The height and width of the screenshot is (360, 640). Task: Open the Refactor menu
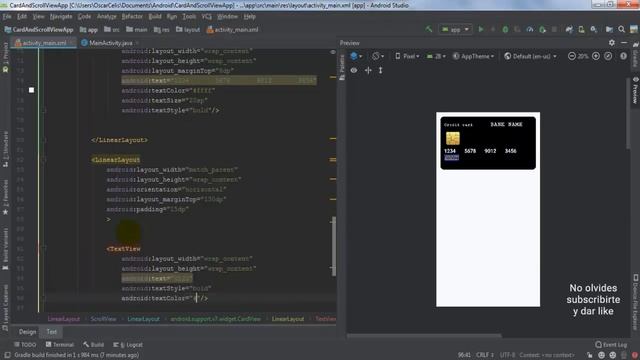click(132, 17)
